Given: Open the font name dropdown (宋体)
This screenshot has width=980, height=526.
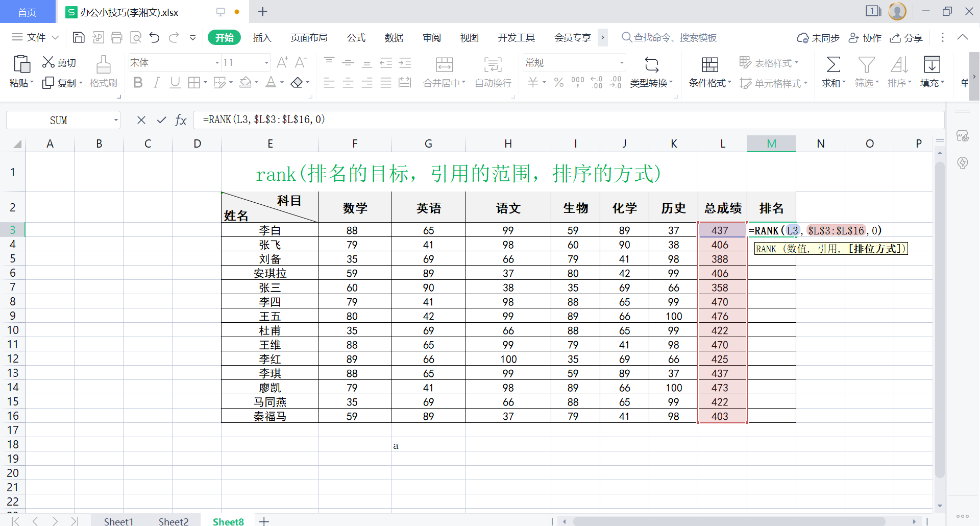Looking at the screenshot, I should pos(217,63).
